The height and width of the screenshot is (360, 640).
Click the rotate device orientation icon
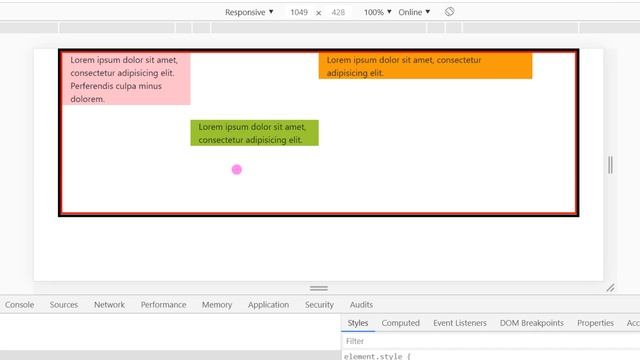click(x=449, y=12)
